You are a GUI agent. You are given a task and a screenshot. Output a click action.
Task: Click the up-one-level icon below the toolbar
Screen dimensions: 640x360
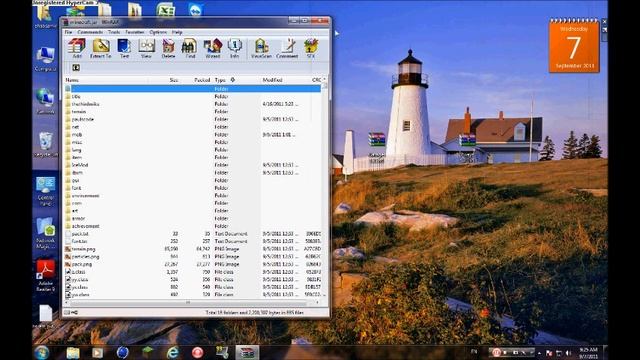[x=76, y=68]
